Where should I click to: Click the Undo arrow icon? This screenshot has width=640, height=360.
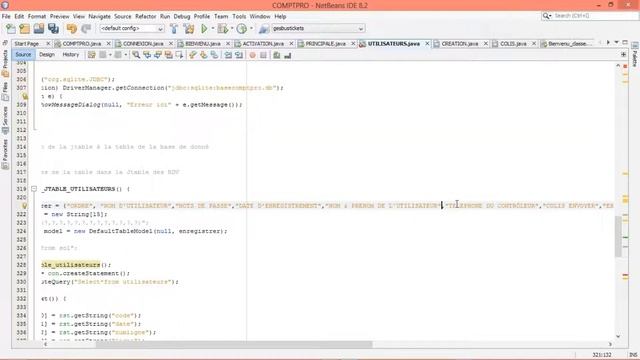pos(72,29)
